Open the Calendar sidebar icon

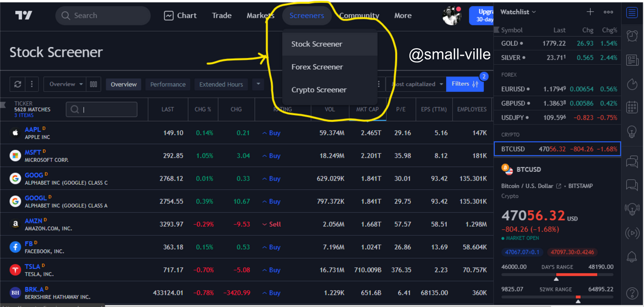pos(632,108)
